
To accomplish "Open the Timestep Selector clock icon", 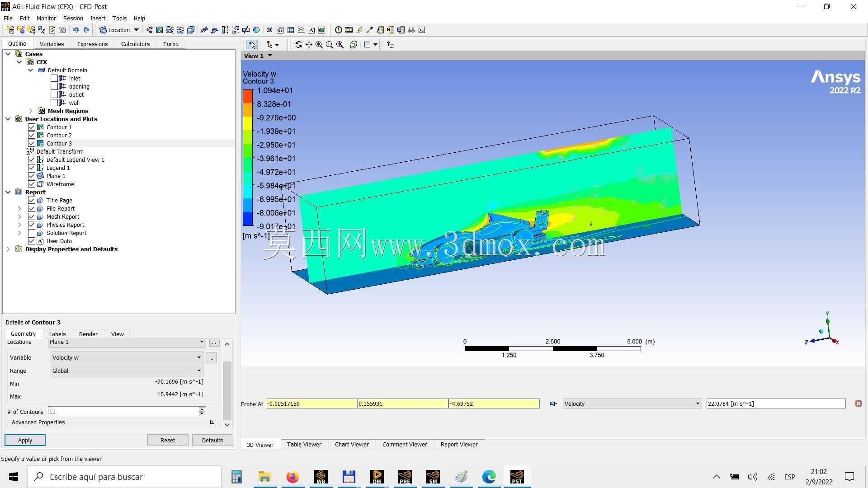I will point(338,30).
